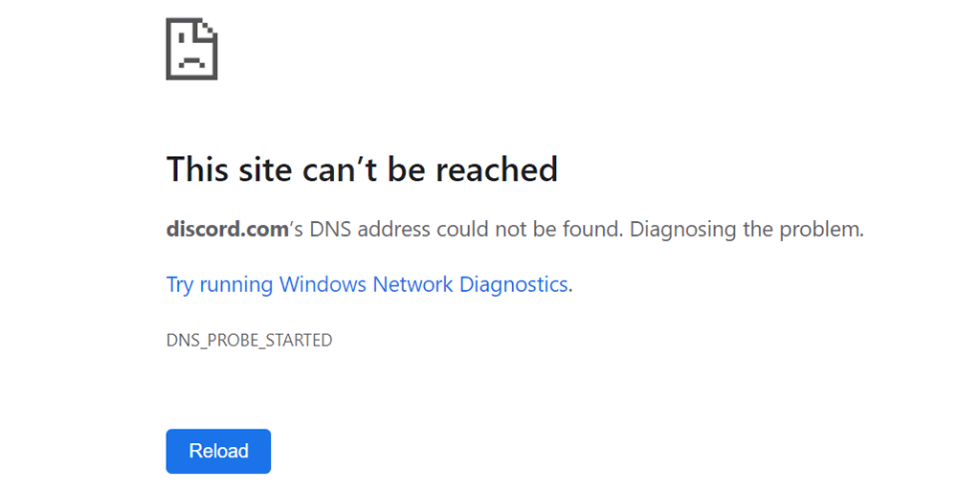Click the heading This site can't be reached
The width and height of the screenshot is (980, 490).
coord(362,169)
